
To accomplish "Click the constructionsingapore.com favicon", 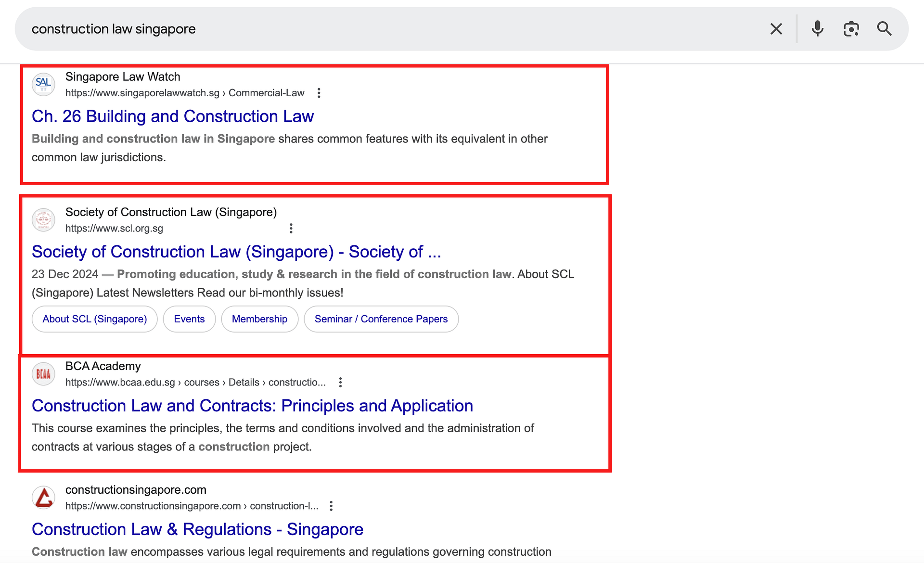I will tap(43, 497).
